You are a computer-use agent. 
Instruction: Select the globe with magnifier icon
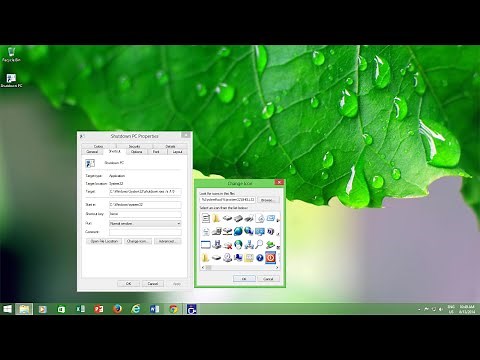pos(249,231)
